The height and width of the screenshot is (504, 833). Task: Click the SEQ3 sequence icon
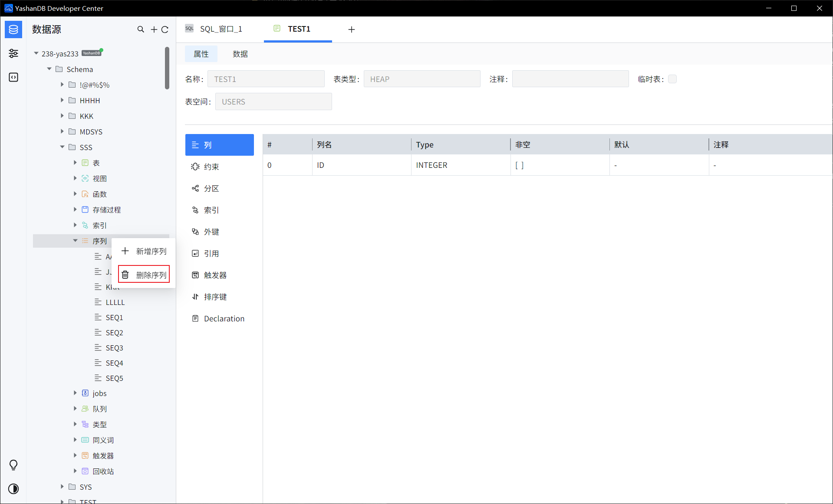(x=98, y=347)
